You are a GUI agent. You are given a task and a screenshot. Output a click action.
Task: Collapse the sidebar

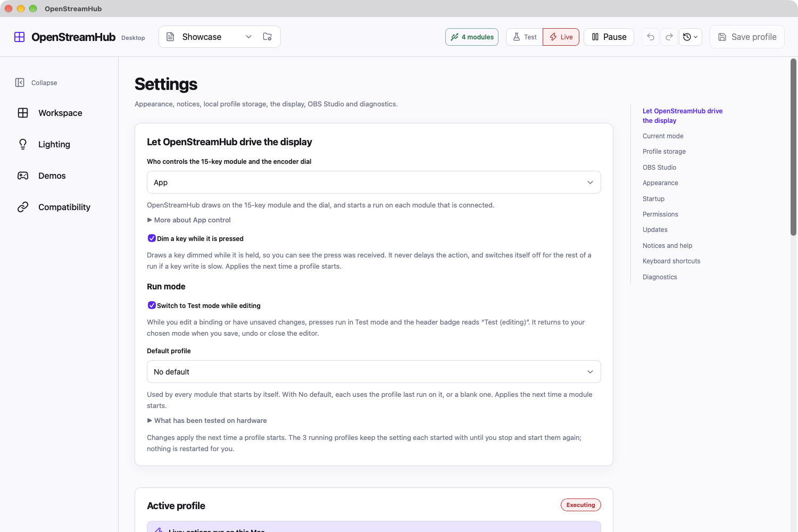(36, 82)
